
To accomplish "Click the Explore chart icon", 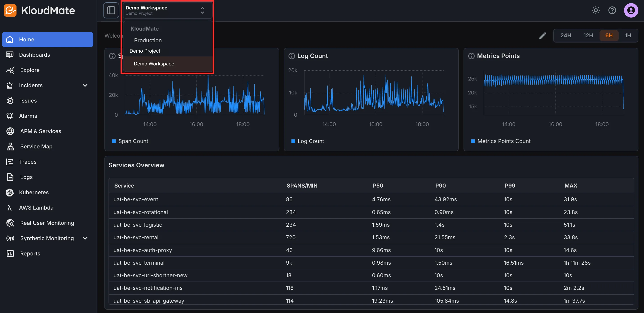I will [x=10, y=70].
